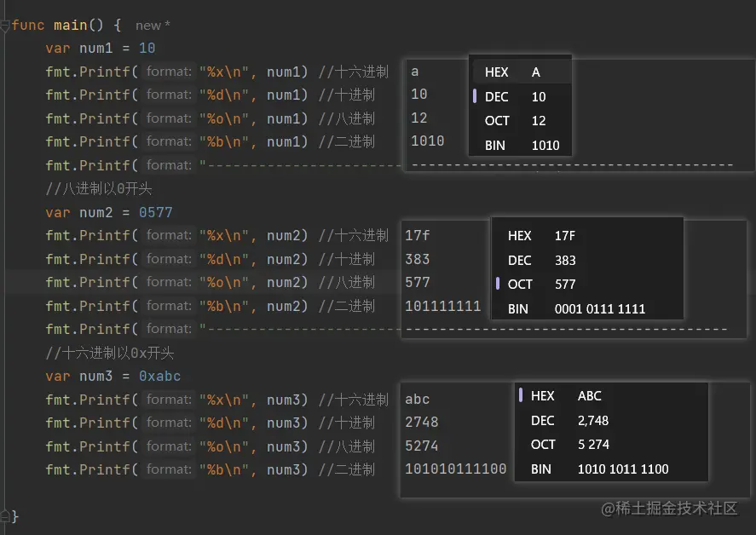The image size is (756, 535).
Task: Collapse the func main() fold marker
Action: (x=6, y=26)
